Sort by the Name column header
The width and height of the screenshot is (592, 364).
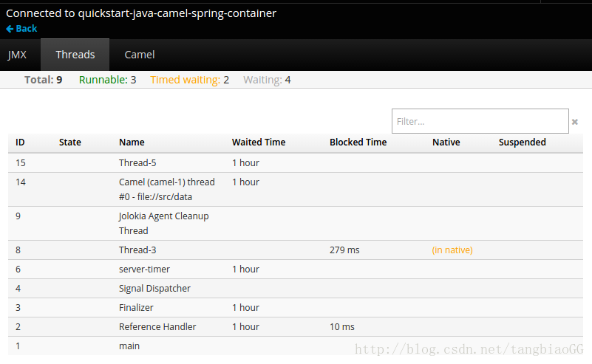132,142
